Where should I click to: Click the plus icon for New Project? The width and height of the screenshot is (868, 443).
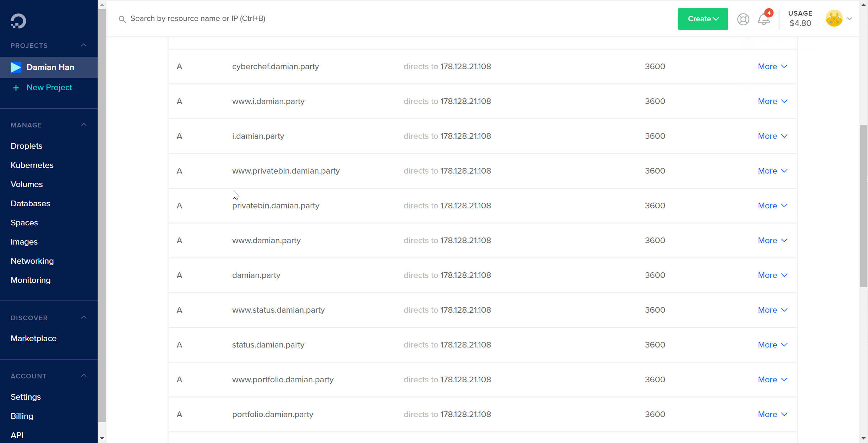click(x=16, y=88)
